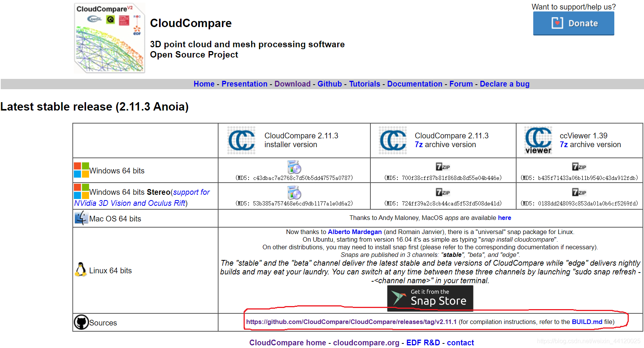Click the here link for MacOS apps
The image size is (644, 348).
pyautogui.click(x=504, y=218)
